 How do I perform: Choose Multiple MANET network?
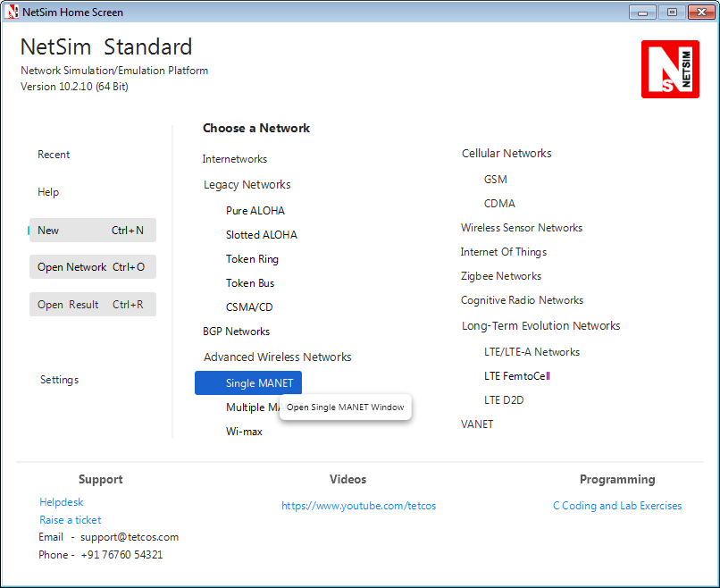coord(253,407)
